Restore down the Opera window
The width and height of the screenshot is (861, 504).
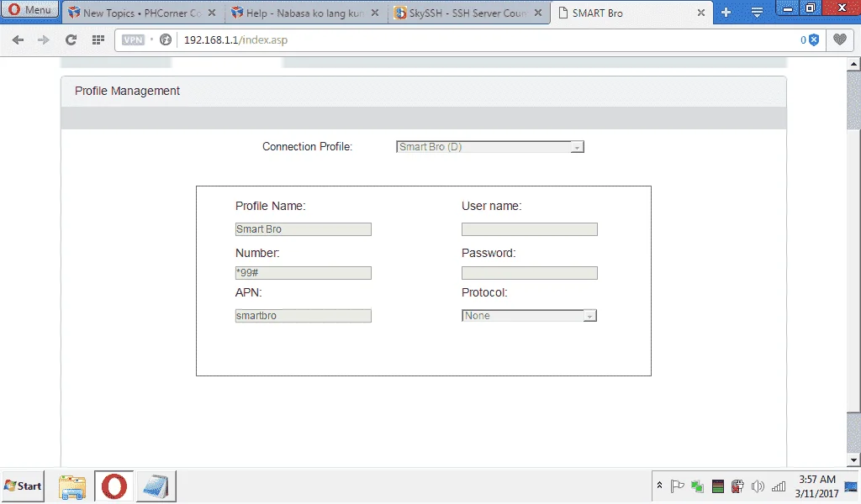810,8
